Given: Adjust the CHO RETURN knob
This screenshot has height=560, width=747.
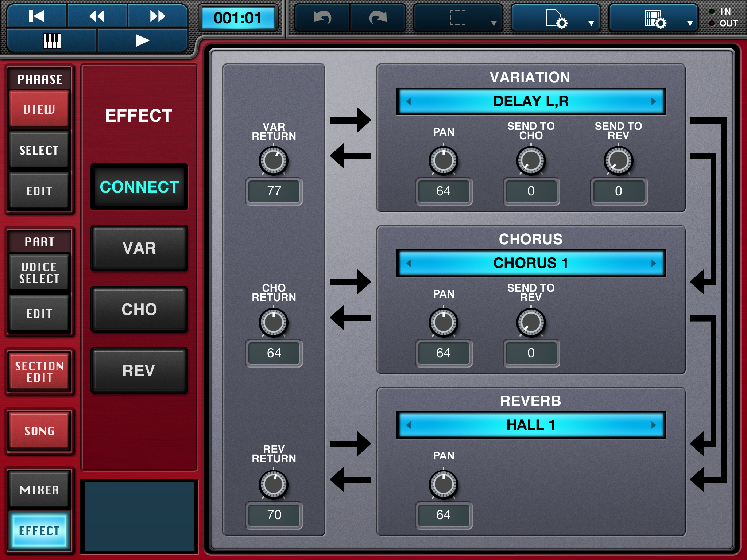Looking at the screenshot, I should (274, 322).
